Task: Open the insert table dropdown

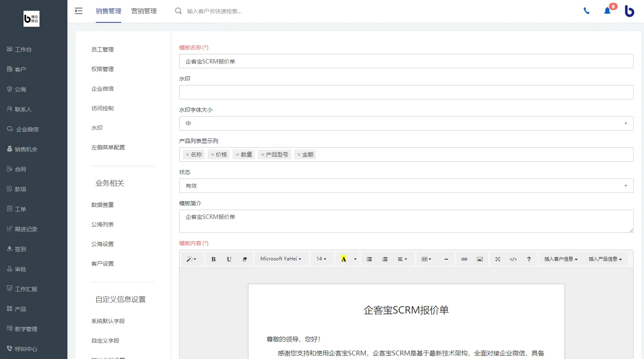Action: [x=427, y=259]
